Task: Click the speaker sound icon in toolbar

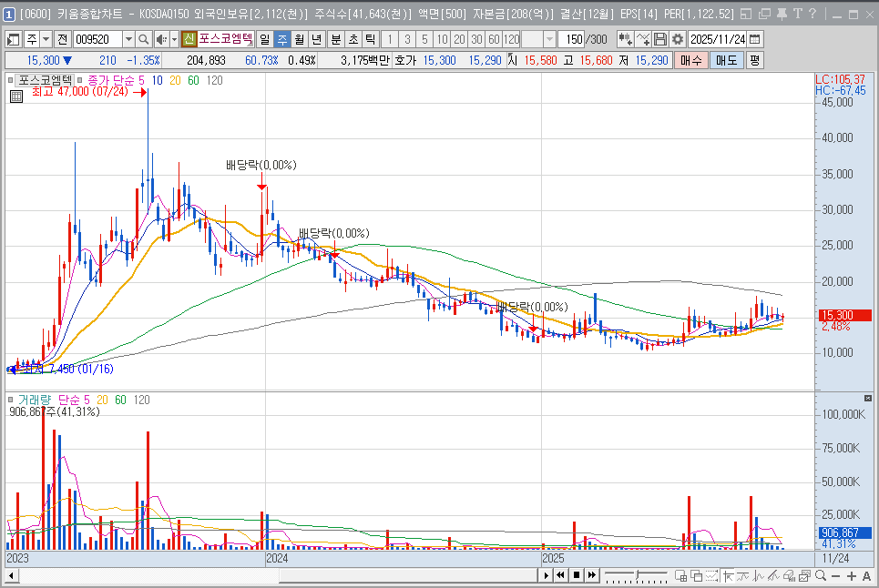Action: (x=161, y=39)
